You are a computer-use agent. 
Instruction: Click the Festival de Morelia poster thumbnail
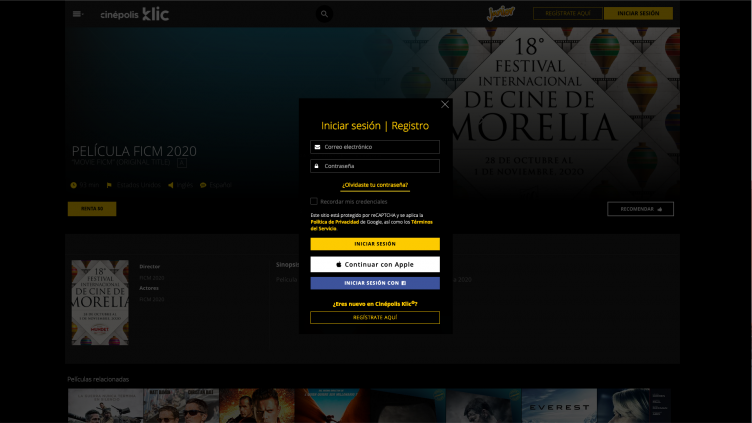tap(100, 303)
